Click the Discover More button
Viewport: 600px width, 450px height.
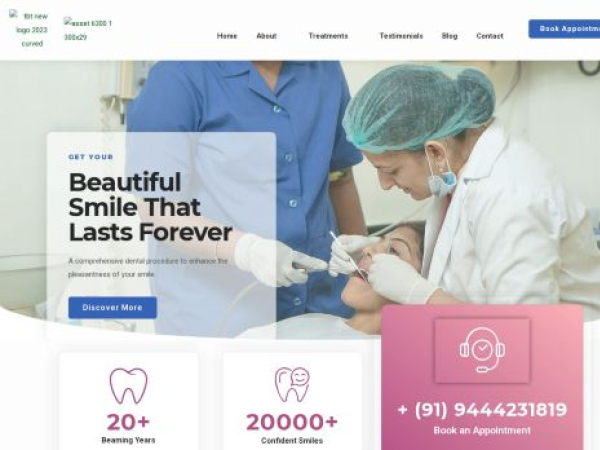pos(112,307)
